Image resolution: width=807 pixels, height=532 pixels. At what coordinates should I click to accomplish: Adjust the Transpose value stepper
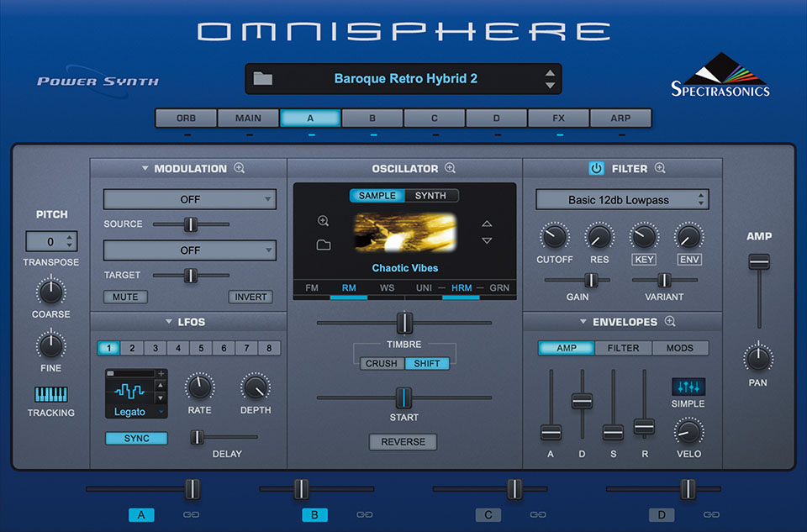[70, 241]
